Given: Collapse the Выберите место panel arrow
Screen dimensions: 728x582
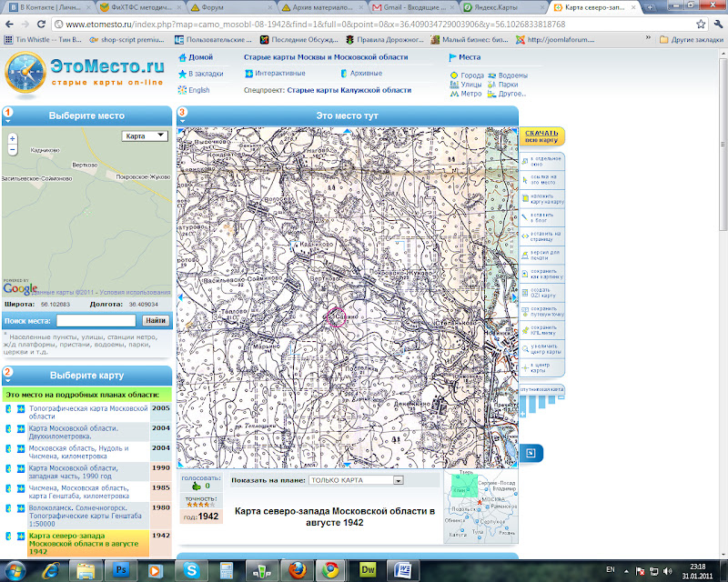Looking at the screenshot, I should (x=8, y=122).
